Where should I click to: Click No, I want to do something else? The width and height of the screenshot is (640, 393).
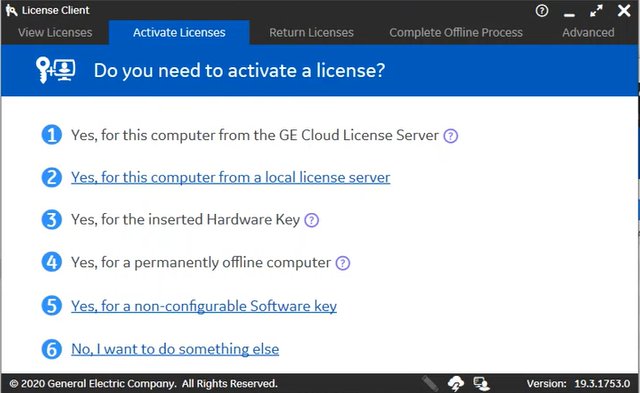point(175,349)
